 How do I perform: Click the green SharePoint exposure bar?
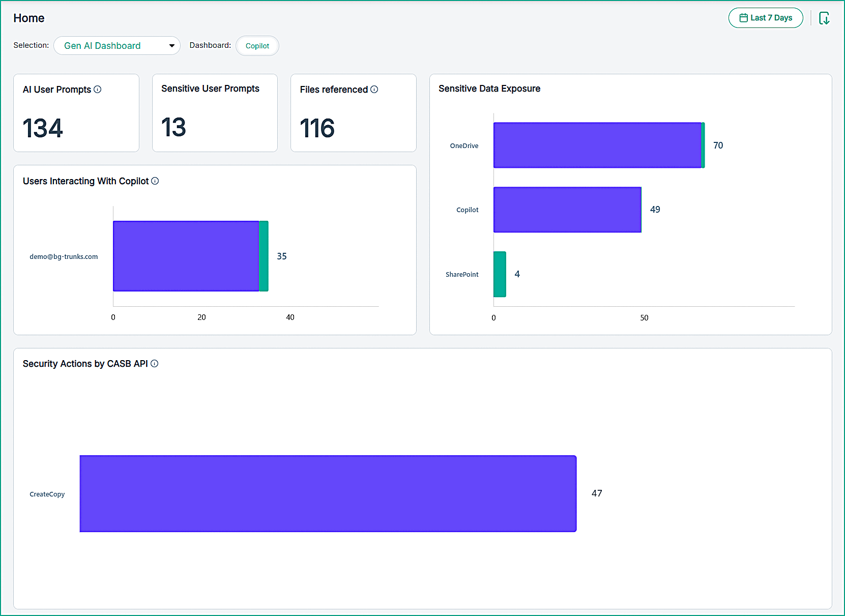point(500,274)
